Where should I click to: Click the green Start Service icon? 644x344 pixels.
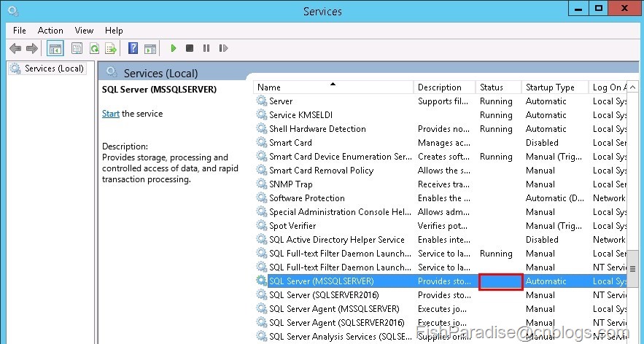[174, 48]
